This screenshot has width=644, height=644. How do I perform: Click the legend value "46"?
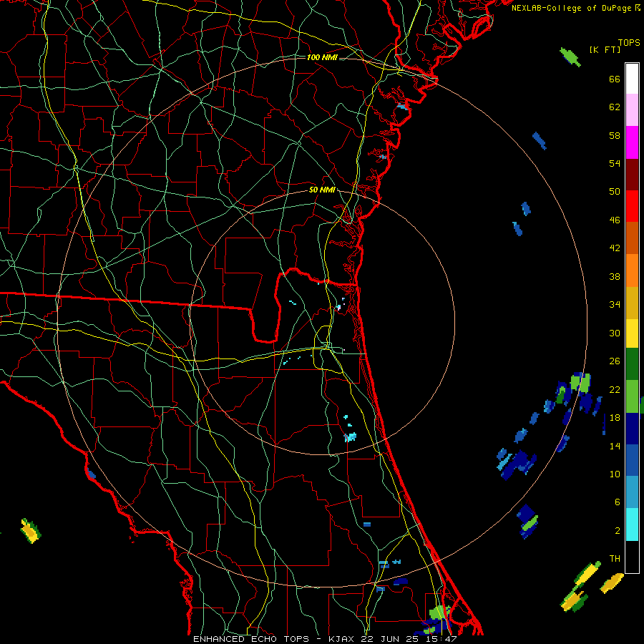point(615,220)
